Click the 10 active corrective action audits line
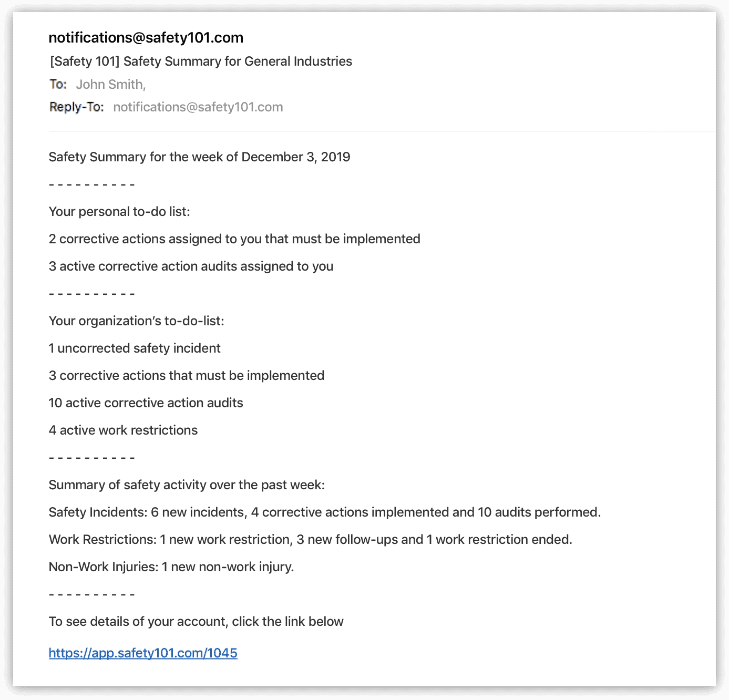The width and height of the screenshot is (729, 700). (146, 403)
